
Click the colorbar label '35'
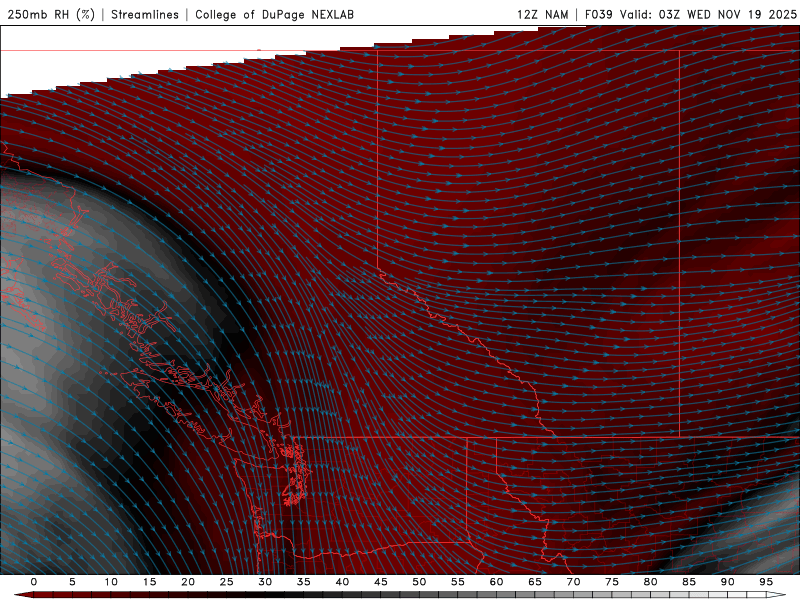(304, 582)
